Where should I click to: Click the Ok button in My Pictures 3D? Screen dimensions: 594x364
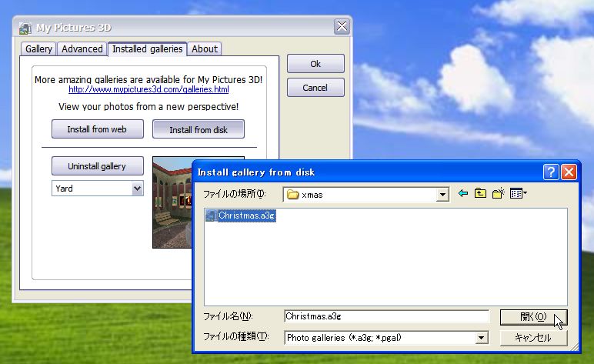(315, 64)
